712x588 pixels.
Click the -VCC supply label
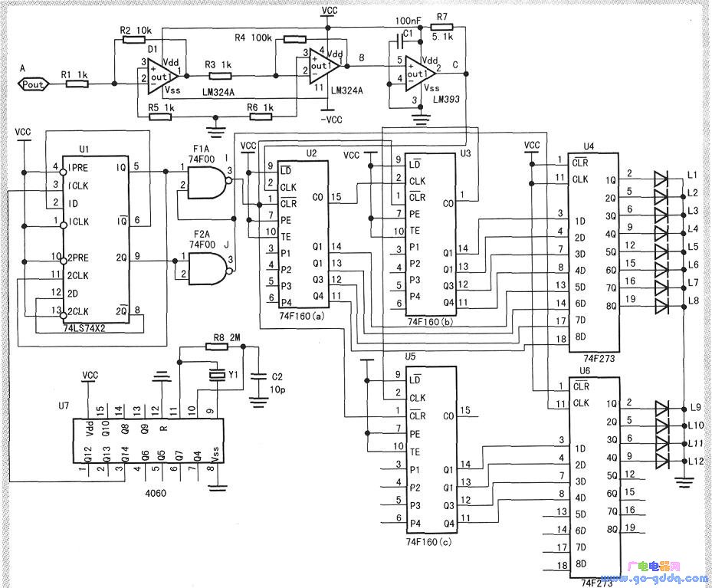[x=331, y=120]
